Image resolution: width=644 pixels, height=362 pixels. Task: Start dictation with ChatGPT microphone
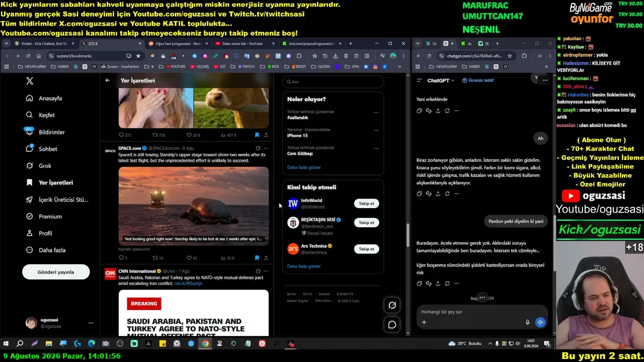click(x=527, y=322)
